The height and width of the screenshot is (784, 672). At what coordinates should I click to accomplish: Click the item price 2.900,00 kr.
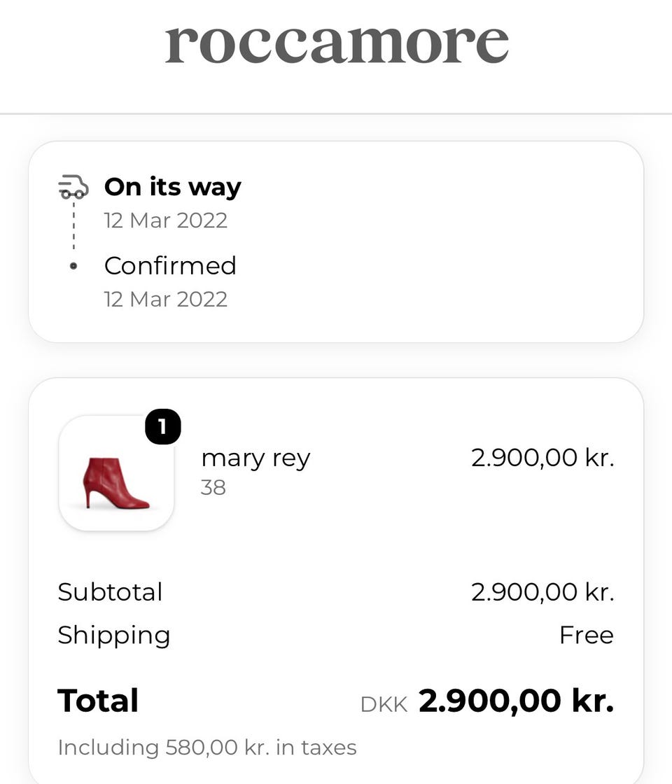[542, 458]
